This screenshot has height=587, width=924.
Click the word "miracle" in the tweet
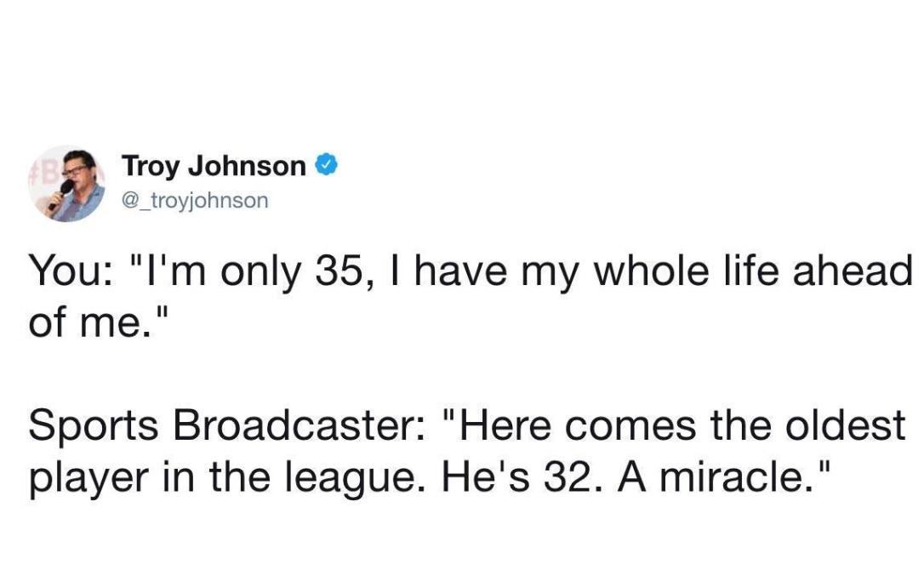[729, 479]
